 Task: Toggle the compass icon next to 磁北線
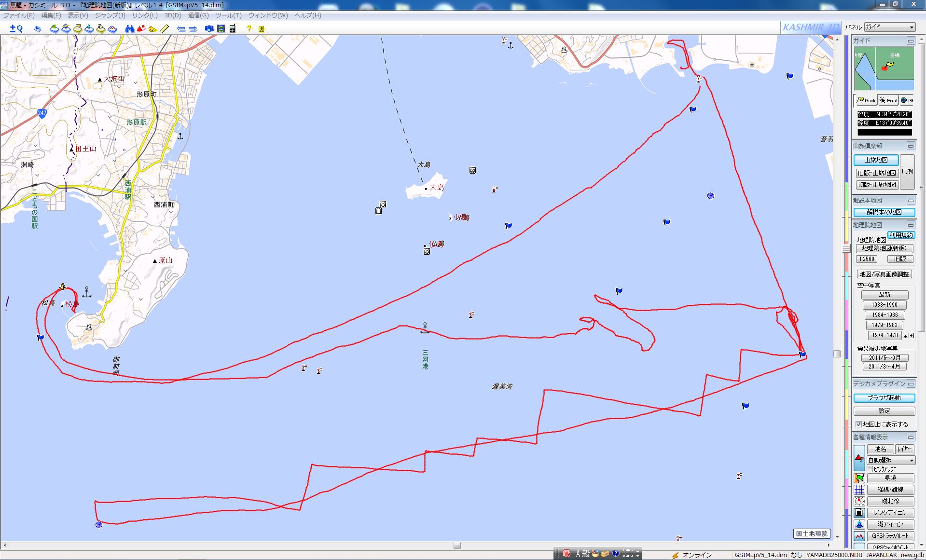point(859,501)
